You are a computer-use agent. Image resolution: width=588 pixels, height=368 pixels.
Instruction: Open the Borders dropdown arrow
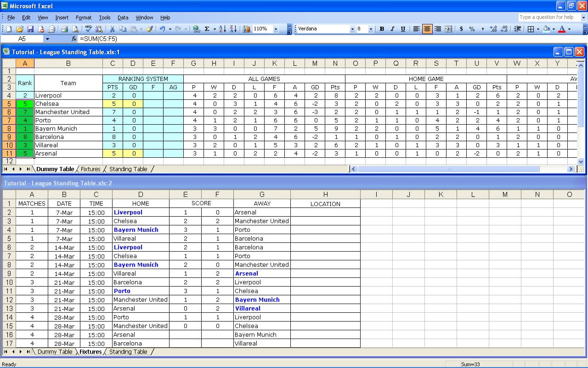(x=538, y=29)
